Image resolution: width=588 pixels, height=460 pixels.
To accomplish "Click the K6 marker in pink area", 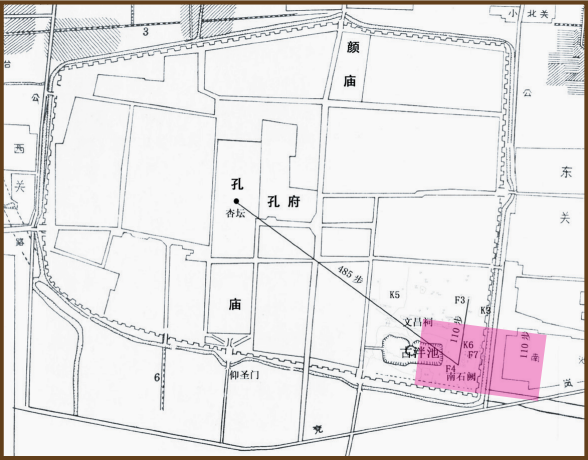I will [x=468, y=345].
